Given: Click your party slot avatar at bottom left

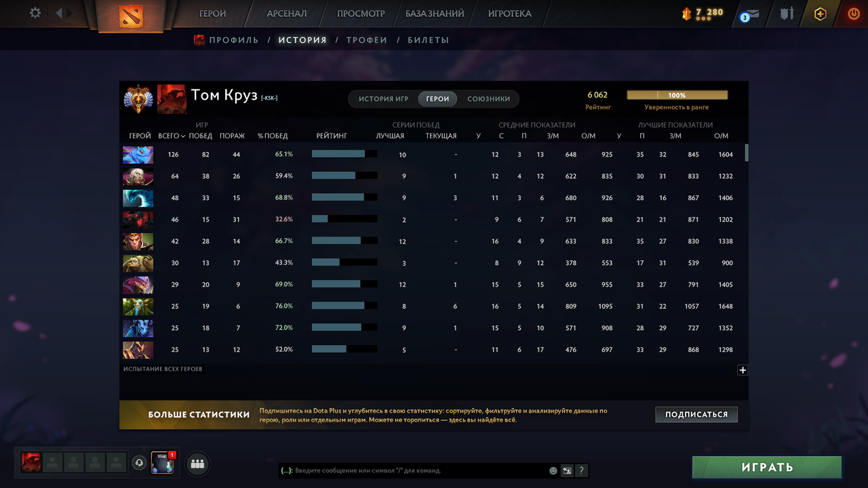Looking at the screenshot, I should pyautogui.click(x=31, y=462).
